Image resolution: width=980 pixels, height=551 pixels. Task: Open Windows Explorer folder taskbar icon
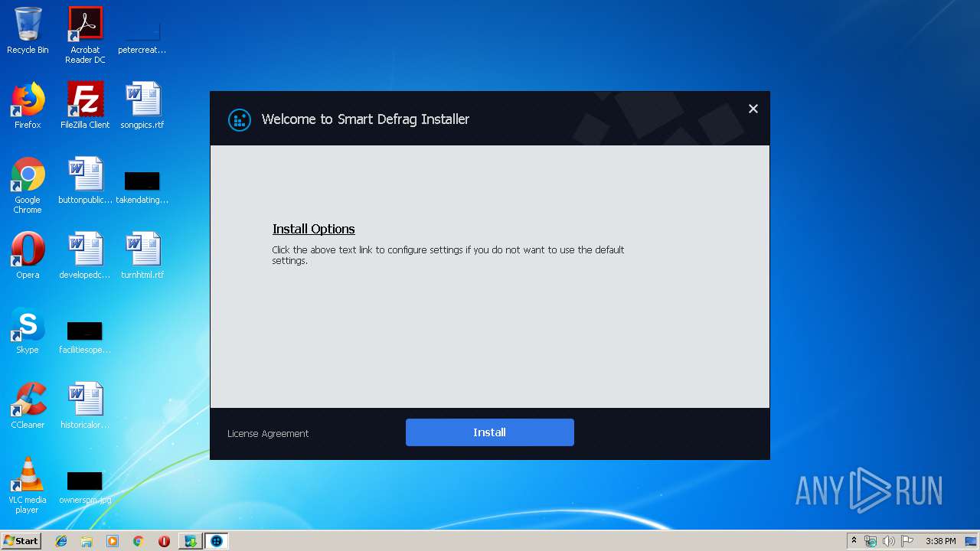click(87, 541)
